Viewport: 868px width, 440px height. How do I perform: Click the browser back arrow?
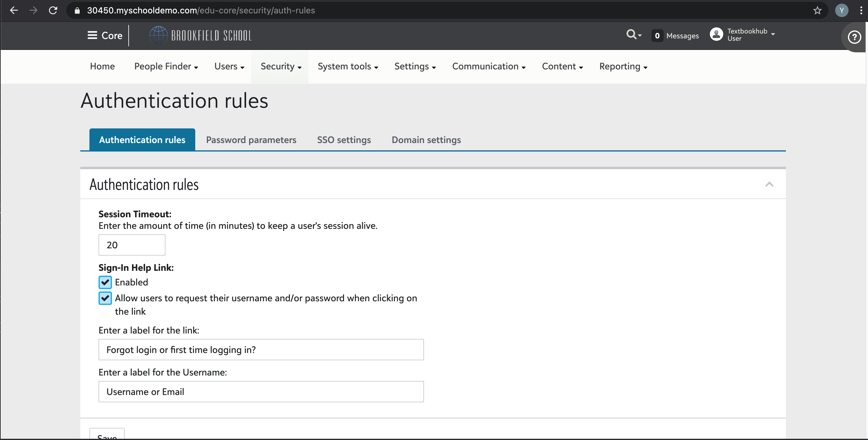coord(14,10)
